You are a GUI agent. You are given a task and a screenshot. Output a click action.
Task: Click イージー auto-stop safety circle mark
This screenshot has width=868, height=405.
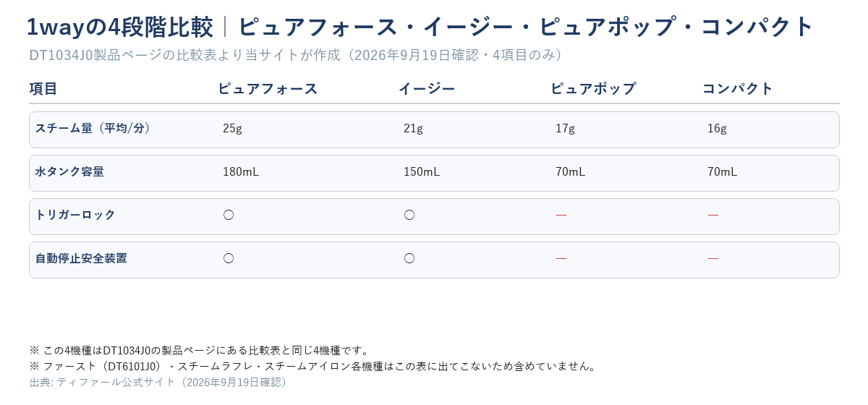[x=409, y=258]
